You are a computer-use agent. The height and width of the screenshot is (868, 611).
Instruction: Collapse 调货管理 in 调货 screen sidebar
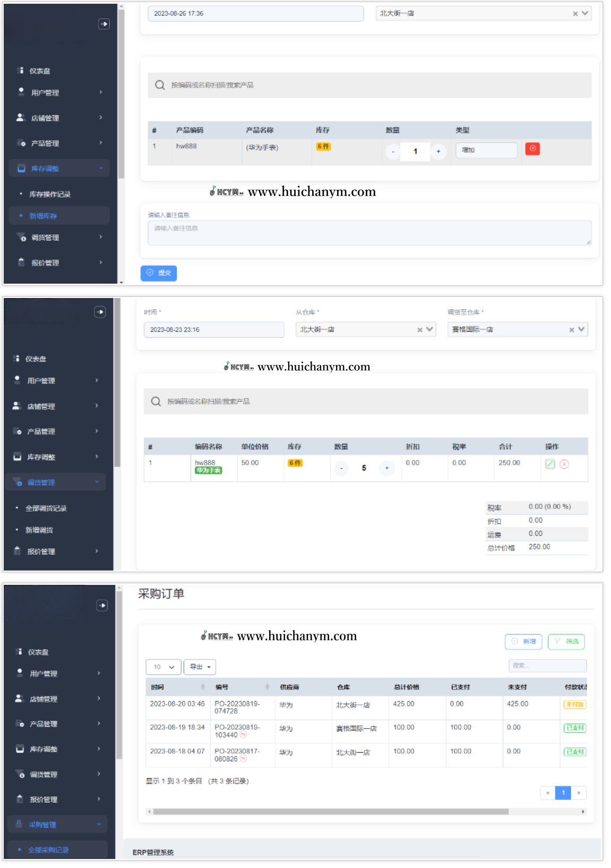pyautogui.click(x=56, y=482)
